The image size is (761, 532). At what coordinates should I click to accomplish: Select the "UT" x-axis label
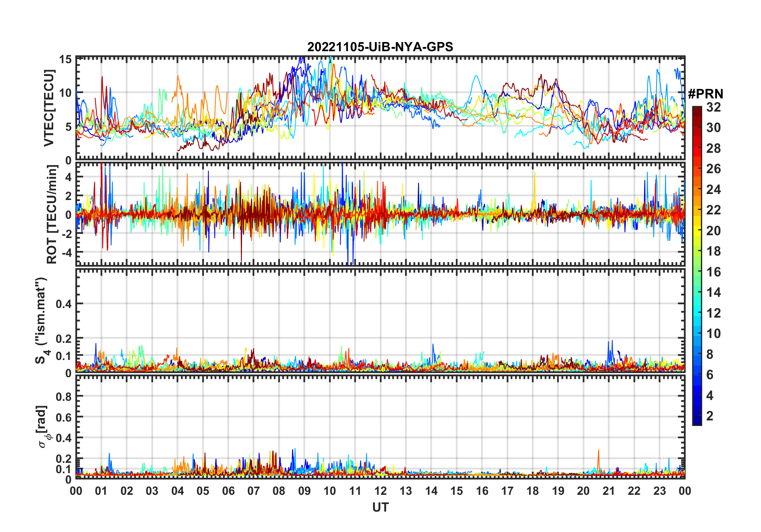pos(380,507)
